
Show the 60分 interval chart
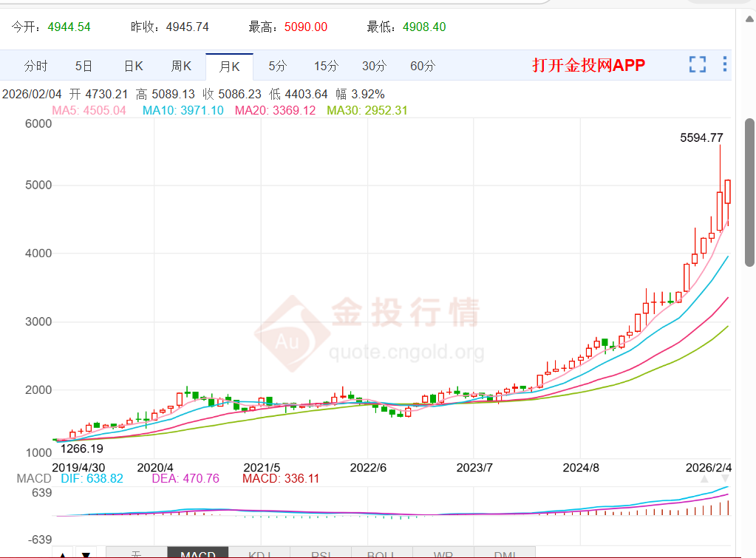click(x=423, y=66)
